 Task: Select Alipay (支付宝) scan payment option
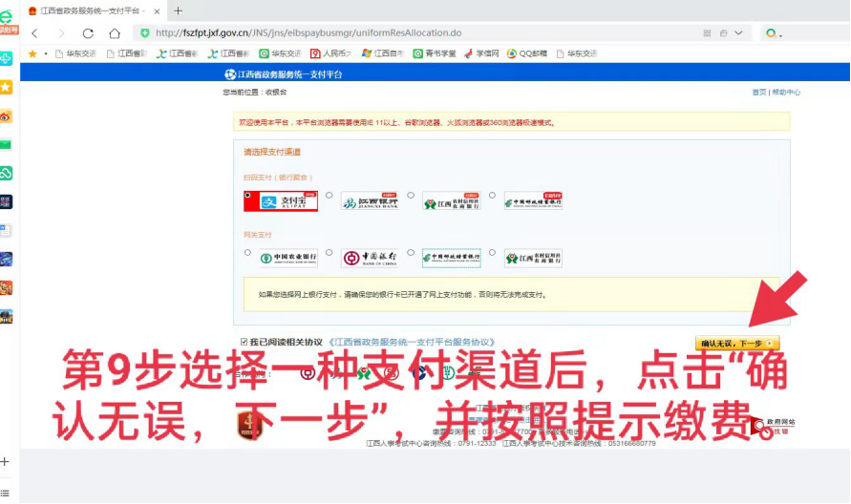click(247, 196)
